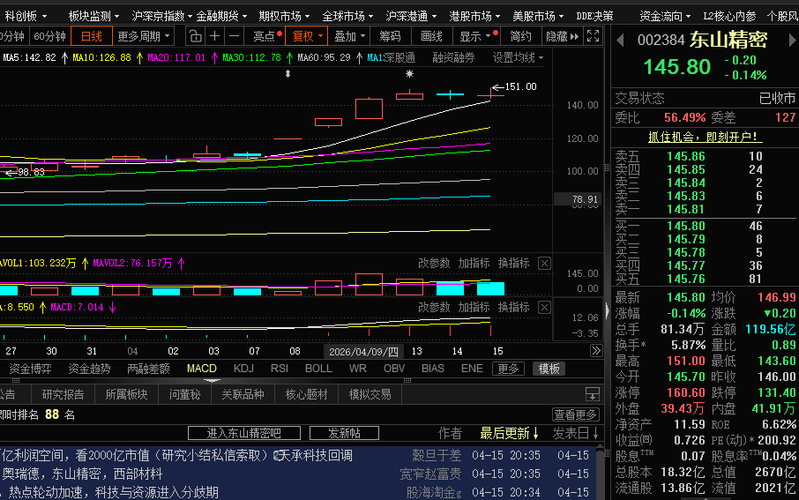Open 复权 adjustment dropdown
Image resolution: width=799 pixels, height=500 pixels.
coord(307,37)
